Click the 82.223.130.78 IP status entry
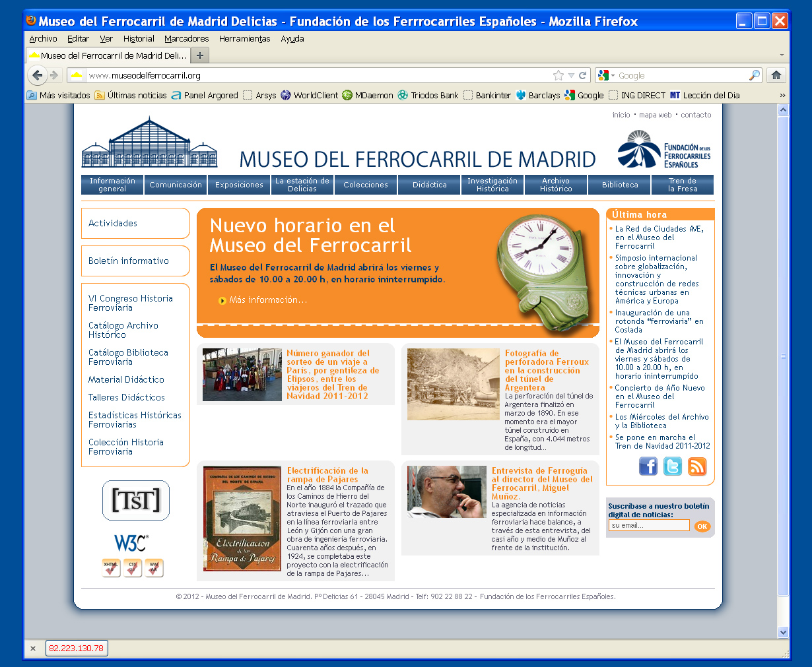812x667 pixels. click(x=77, y=649)
